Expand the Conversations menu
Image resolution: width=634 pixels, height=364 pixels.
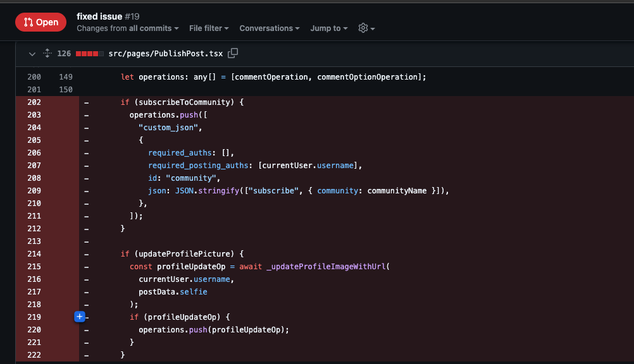pos(270,28)
